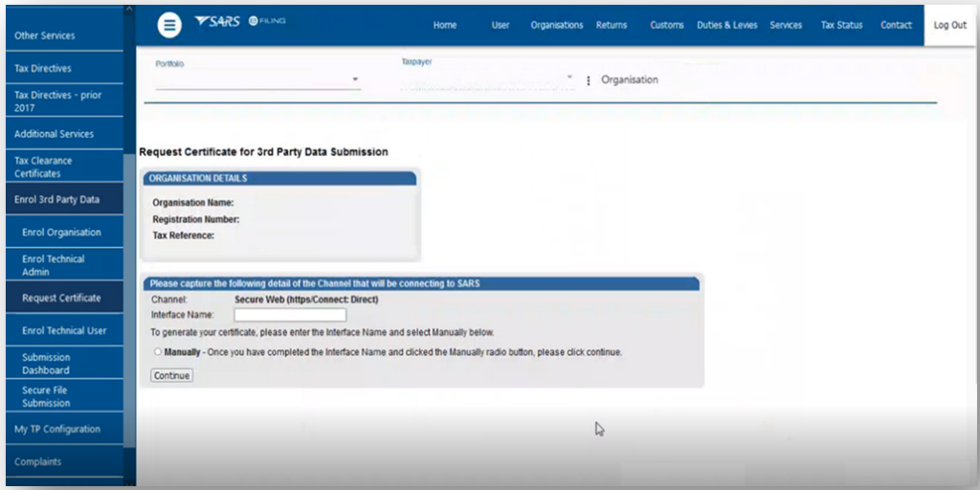Open the Contact menu
The height and width of the screenshot is (490, 980).
pyautogui.click(x=896, y=26)
